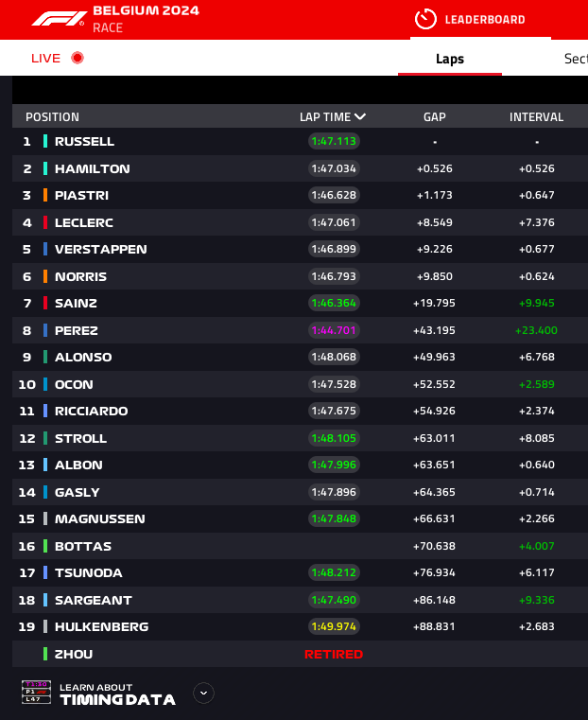Click the timing data thumbnail icon

pyautogui.click(x=36, y=693)
